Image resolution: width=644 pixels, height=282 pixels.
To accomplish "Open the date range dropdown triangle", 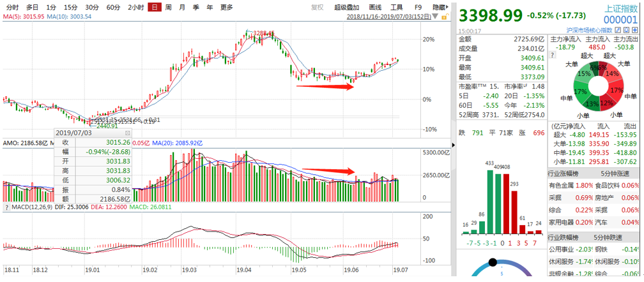I will click(x=438, y=15).
